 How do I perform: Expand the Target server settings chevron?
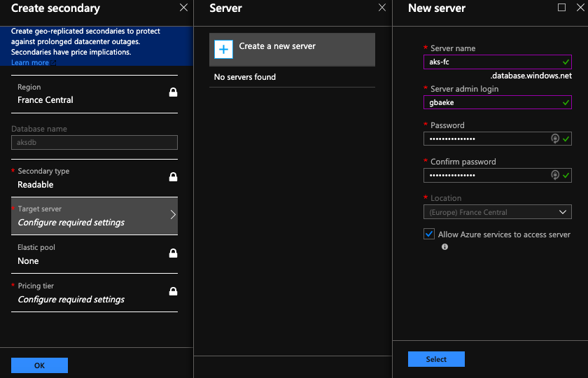point(173,215)
